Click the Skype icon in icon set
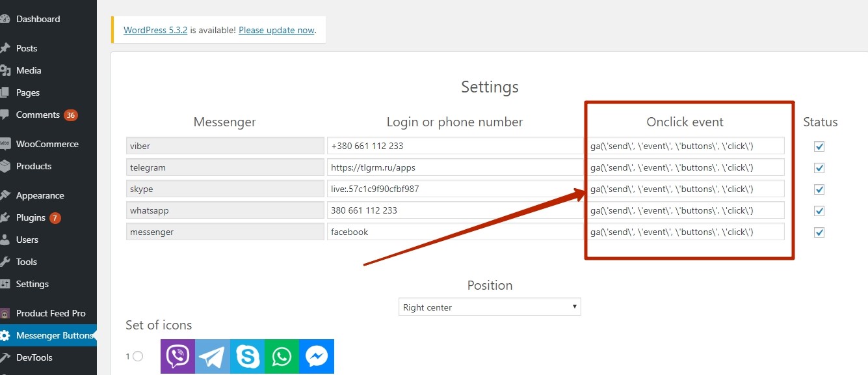This screenshot has width=868, height=375. click(247, 356)
